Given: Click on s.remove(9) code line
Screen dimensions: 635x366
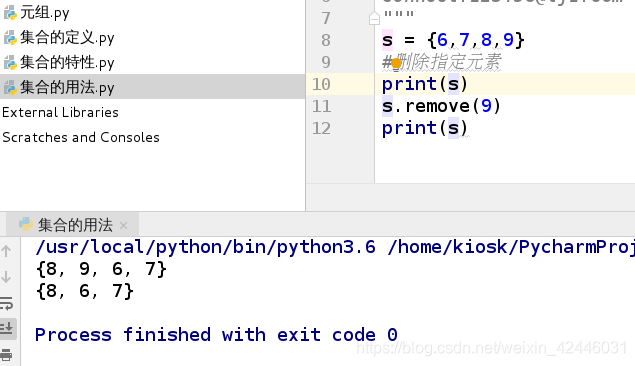Looking at the screenshot, I should [441, 106].
